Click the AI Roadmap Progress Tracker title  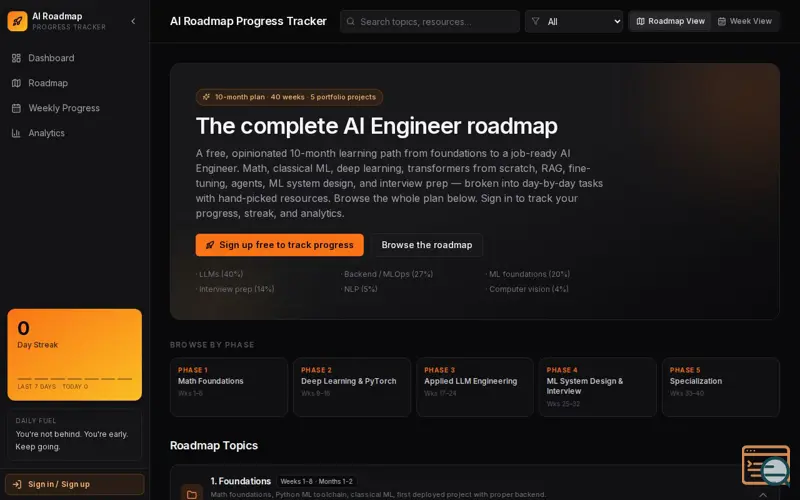pos(248,21)
